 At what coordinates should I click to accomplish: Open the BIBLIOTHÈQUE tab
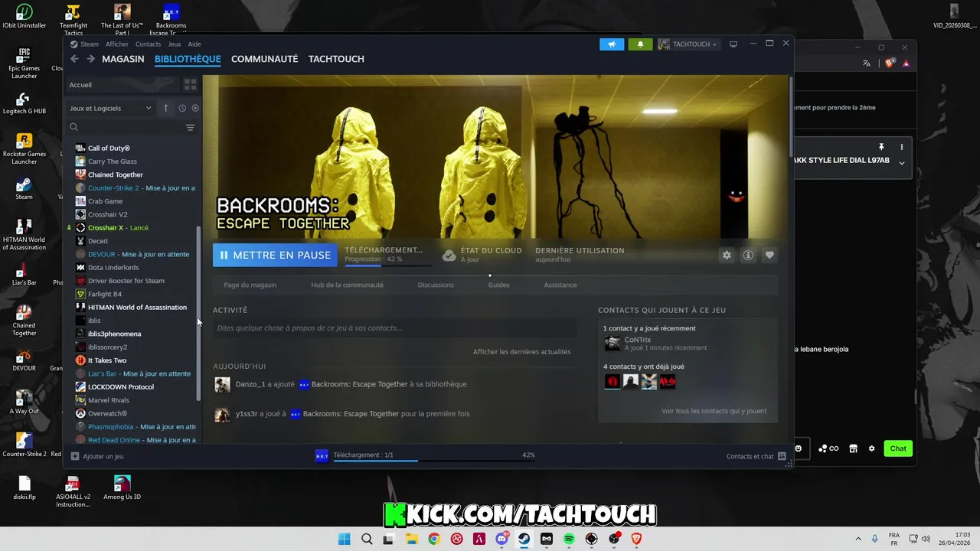[188, 59]
